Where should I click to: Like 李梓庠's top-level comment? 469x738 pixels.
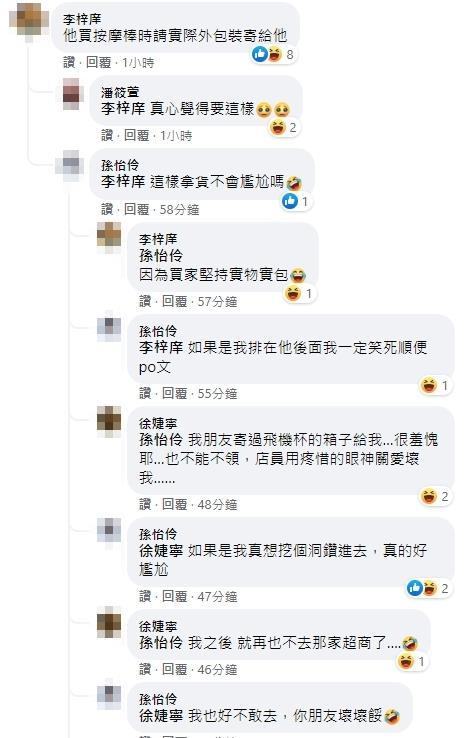tap(69, 62)
